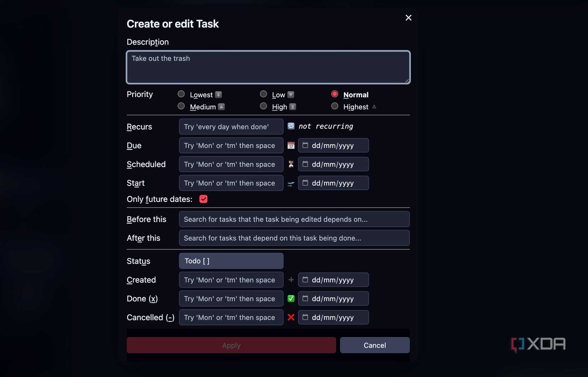Select the Low priority option
This screenshot has width=588, height=377.
point(263,94)
